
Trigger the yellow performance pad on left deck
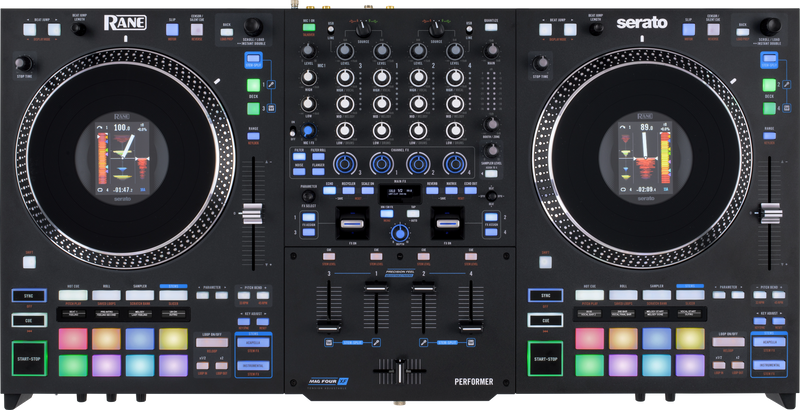tap(173, 339)
